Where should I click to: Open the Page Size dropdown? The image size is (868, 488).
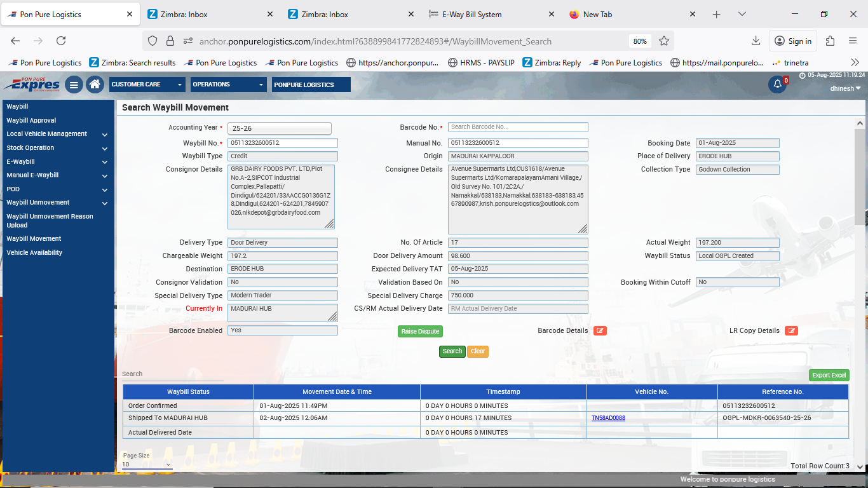147,464
